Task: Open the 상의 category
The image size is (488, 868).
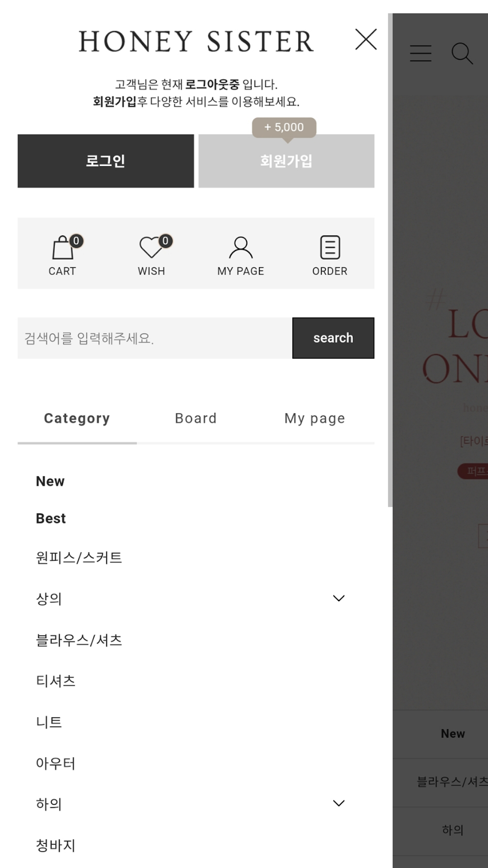Action: [x=49, y=599]
